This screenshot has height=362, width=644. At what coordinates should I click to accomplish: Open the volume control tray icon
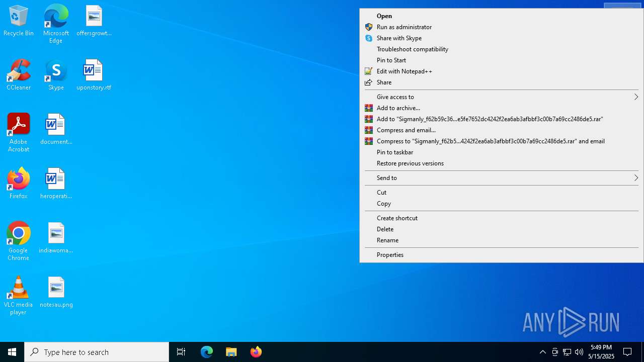tap(579, 352)
